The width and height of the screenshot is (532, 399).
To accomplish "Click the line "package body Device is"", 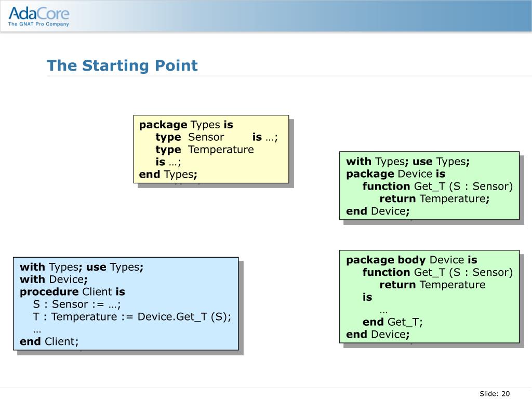I will pyautogui.click(x=411, y=260).
